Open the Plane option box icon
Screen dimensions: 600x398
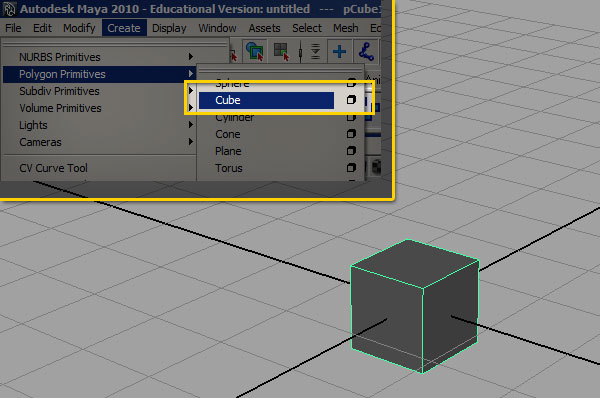351,151
